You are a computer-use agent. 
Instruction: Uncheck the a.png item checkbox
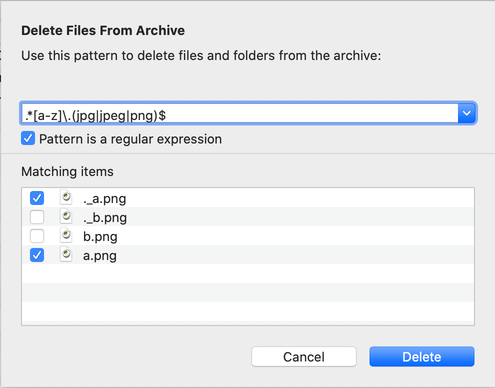[x=37, y=255]
